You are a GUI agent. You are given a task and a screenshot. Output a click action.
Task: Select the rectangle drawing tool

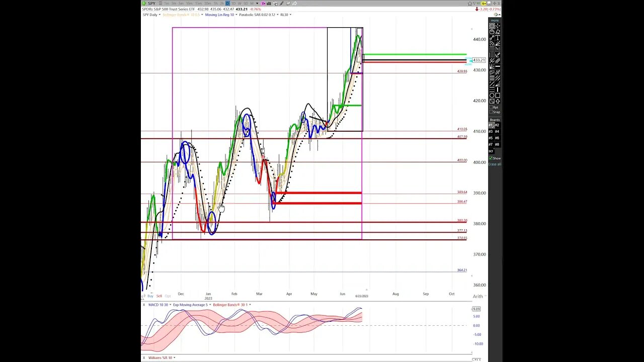click(x=498, y=95)
